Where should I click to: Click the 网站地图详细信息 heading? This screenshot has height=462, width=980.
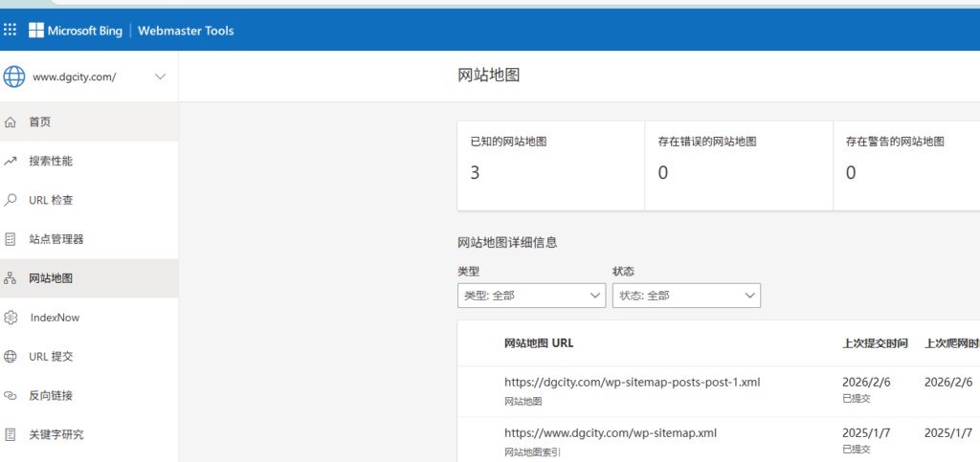[507, 243]
